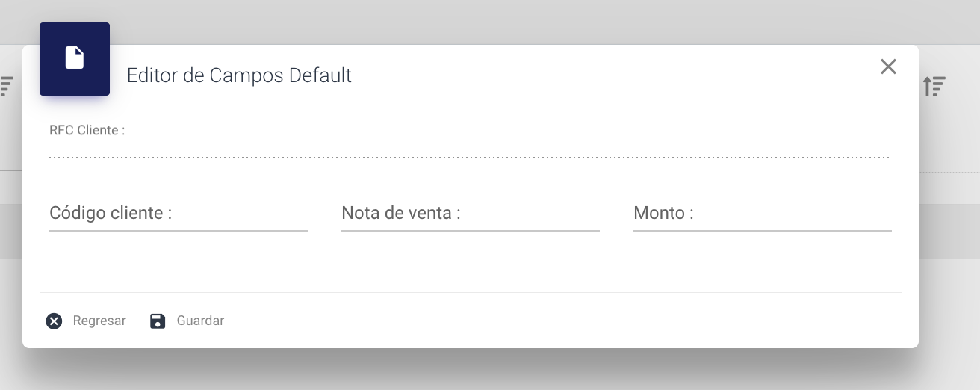
Task: Click the small "RFC Cliente :" label
Action: (87, 130)
